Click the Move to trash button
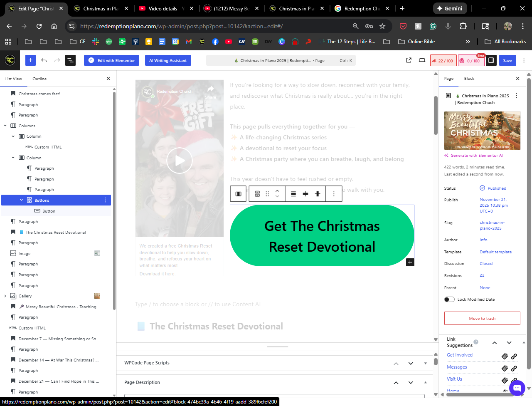 click(x=482, y=318)
